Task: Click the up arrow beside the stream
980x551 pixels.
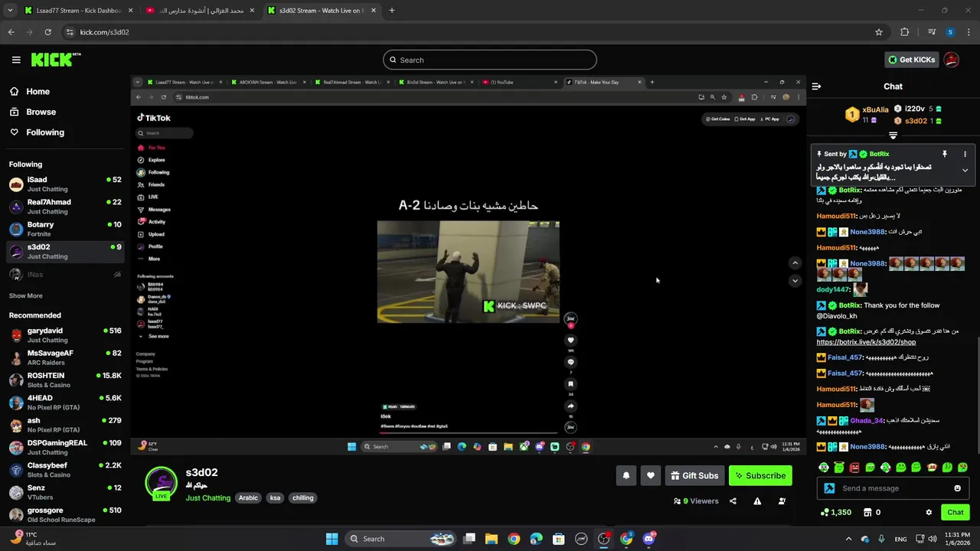Action: (x=795, y=263)
